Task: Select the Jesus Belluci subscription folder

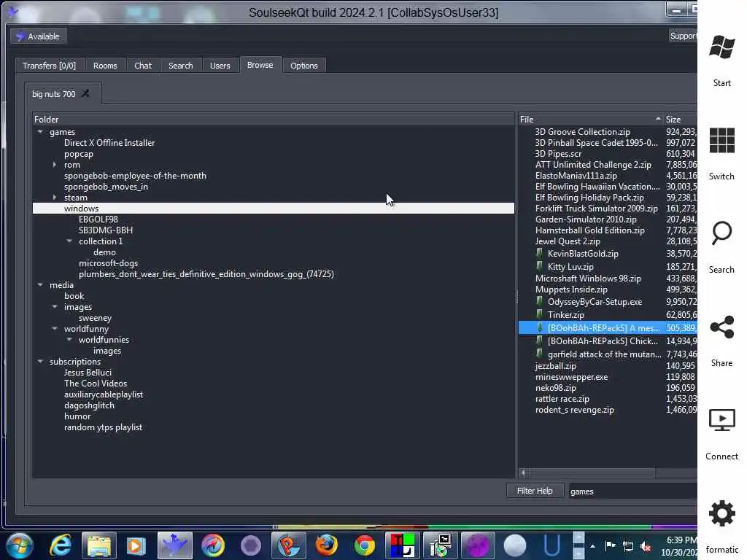Action: (88, 373)
